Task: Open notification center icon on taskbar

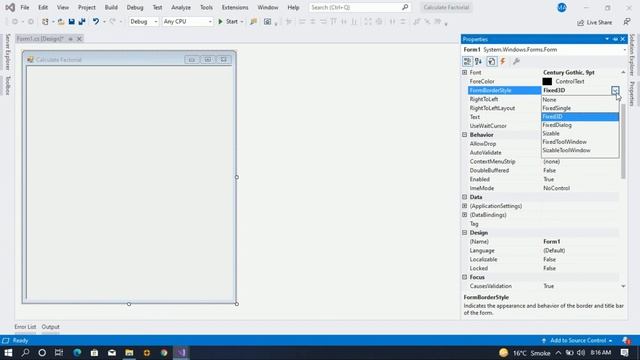Action: click(x=624, y=353)
